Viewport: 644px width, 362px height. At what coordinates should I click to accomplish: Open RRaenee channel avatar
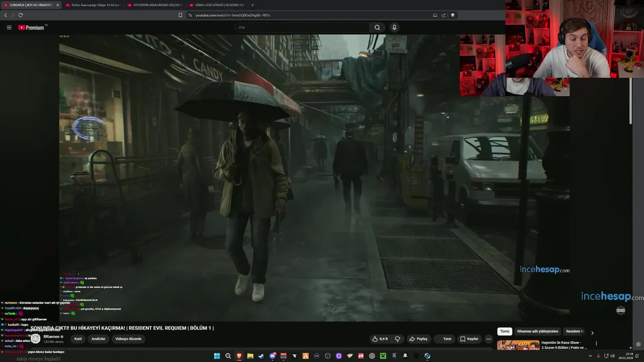click(x=35, y=339)
